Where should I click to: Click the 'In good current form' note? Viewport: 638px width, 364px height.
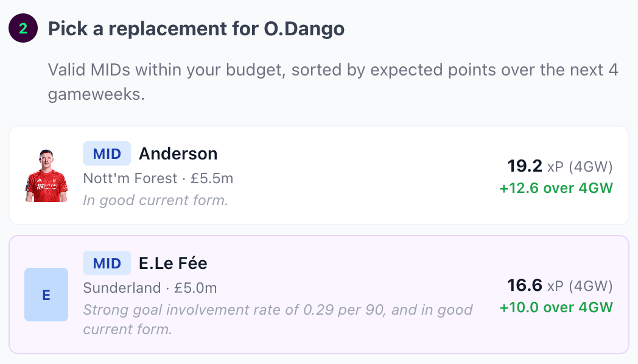click(155, 200)
